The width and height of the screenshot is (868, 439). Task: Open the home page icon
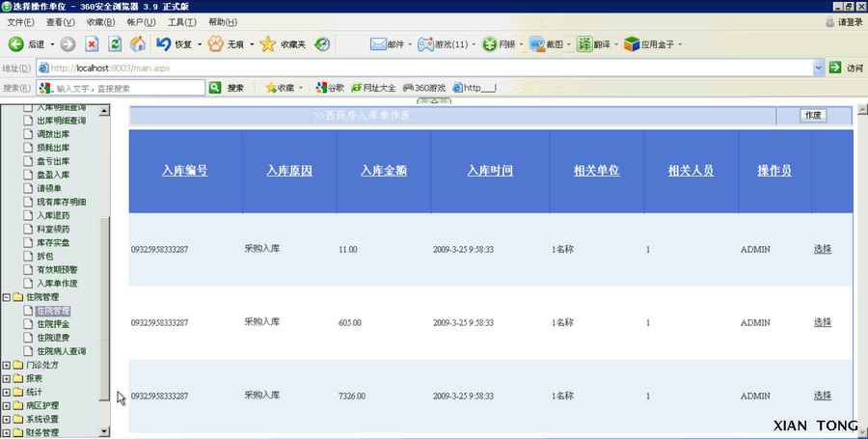pyautogui.click(x=138, y=43)
